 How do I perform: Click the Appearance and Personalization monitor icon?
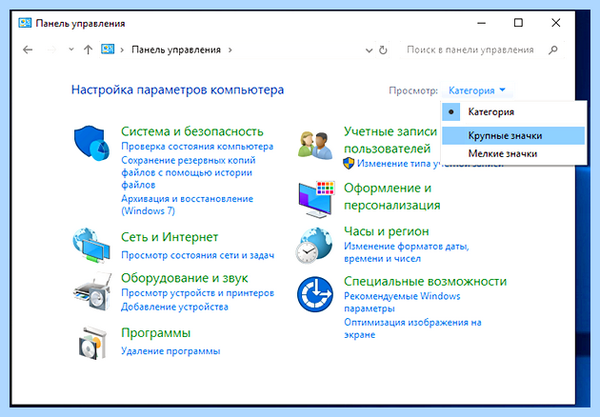[x=316, y=199]
